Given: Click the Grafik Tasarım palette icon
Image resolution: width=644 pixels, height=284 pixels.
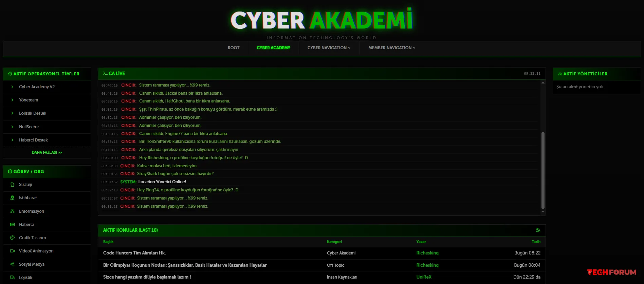Looking at the screenshot, I should point(12,238).
